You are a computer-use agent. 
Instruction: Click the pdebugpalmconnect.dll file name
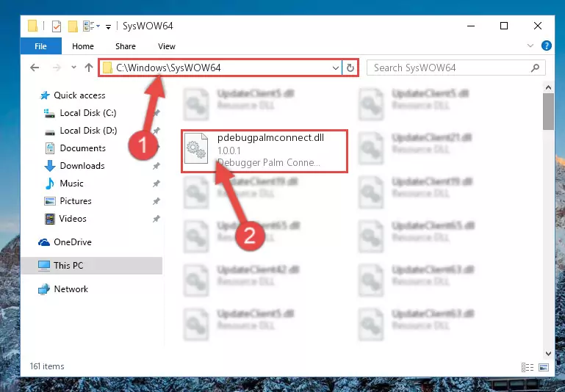[x=270, y=138]
